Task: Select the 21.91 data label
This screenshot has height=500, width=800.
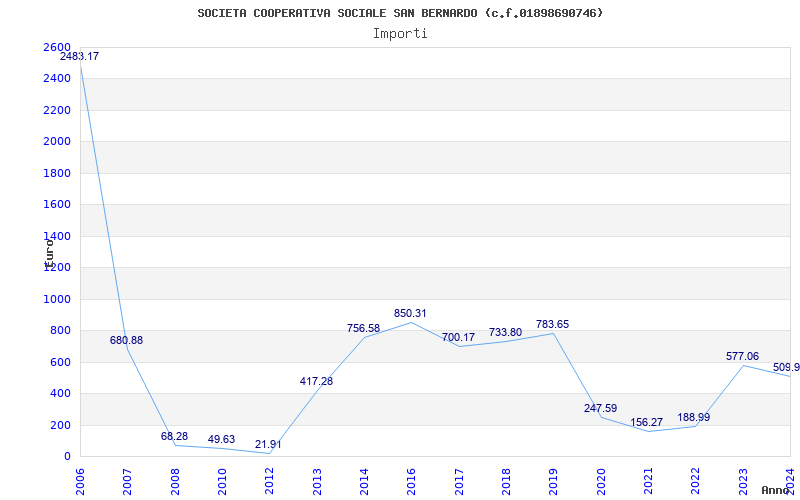Action: click(268, 444)
